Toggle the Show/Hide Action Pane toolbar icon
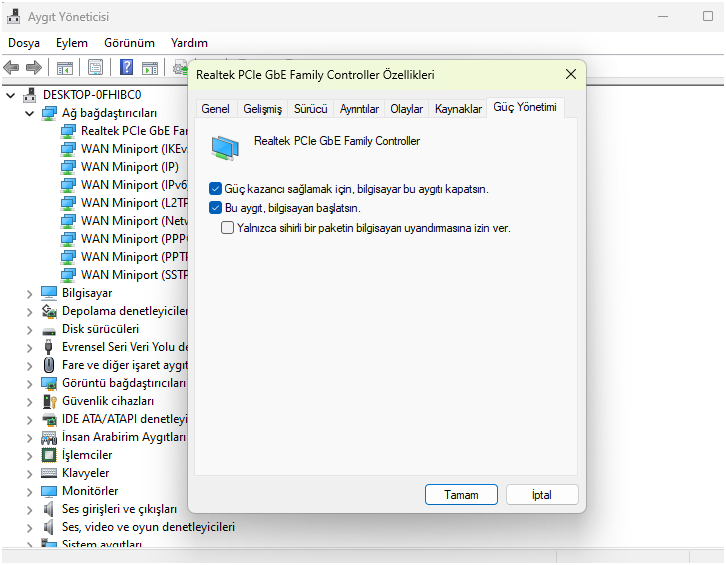Viewport: 726px width, 565px height. click(x=150, y=68)
